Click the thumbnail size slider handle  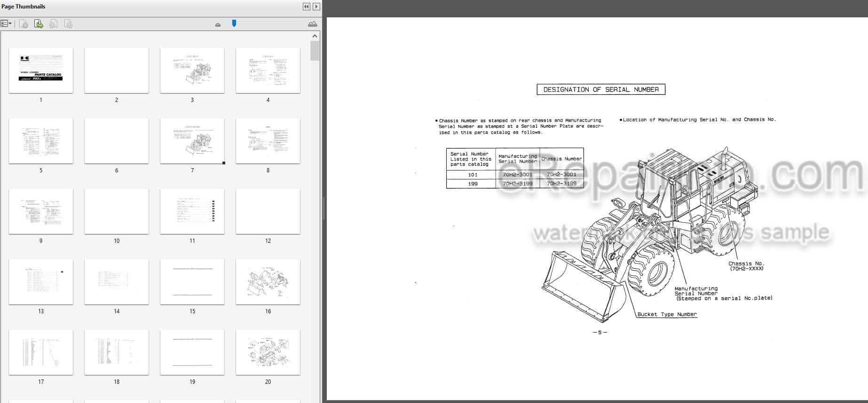(x=234, y=23)
